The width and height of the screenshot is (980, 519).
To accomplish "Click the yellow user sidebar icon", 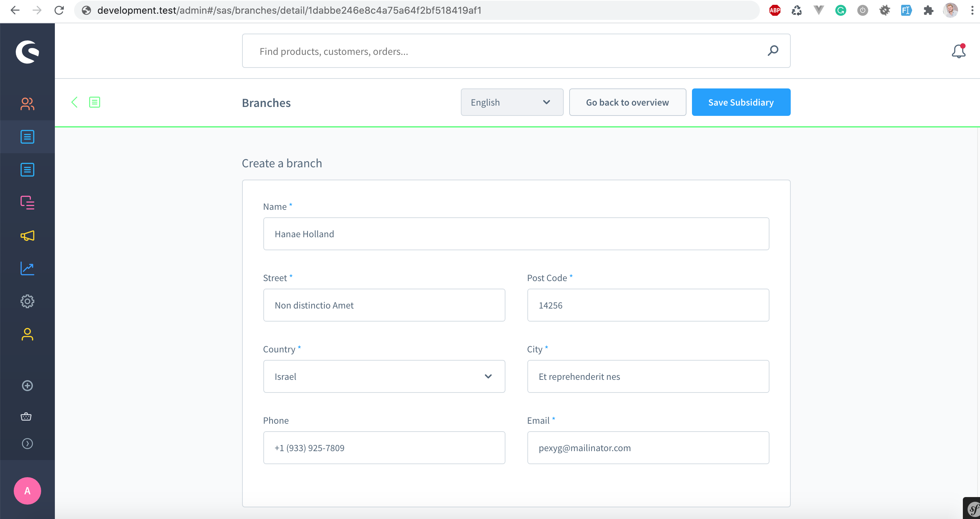I will click(x=27, y=334).
